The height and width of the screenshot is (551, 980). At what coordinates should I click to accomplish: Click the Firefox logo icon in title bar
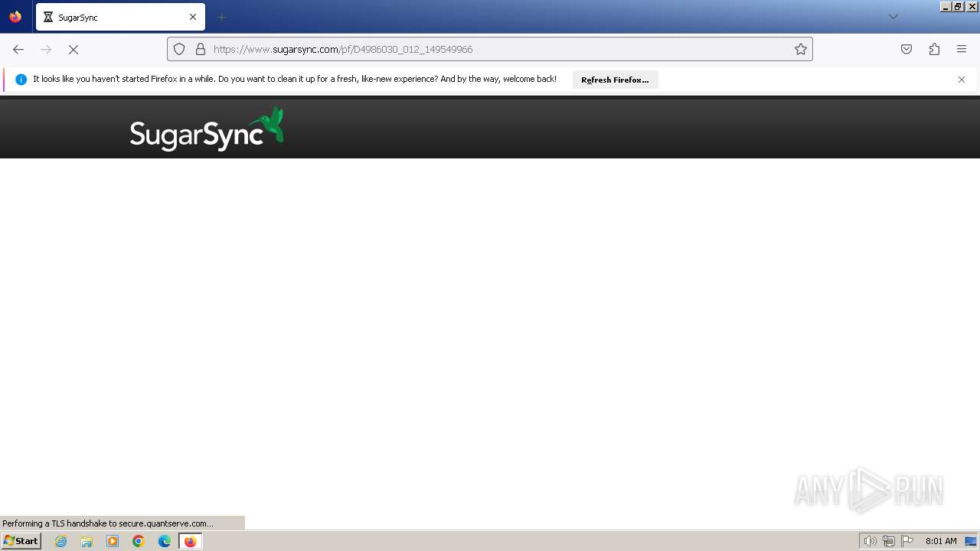coord(15,17)
